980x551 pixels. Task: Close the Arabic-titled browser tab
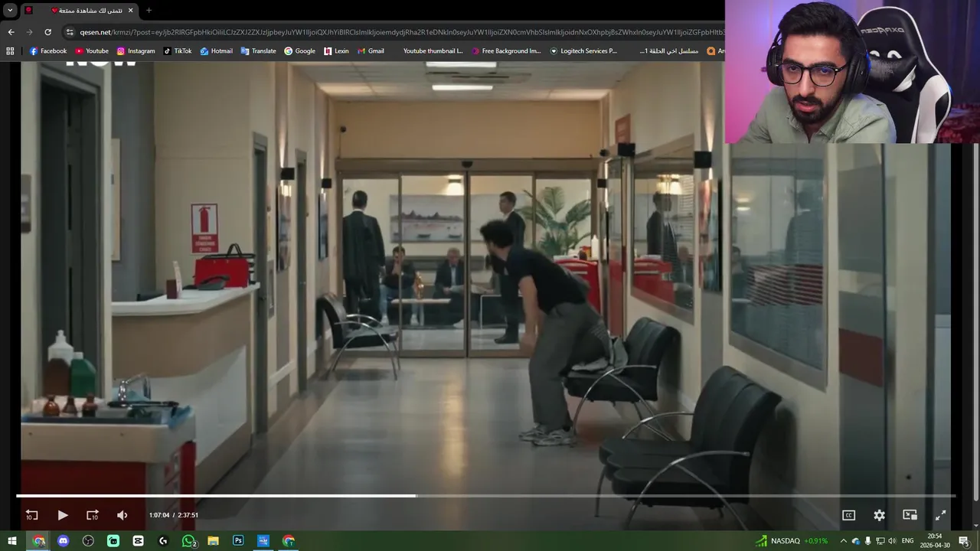130,10
